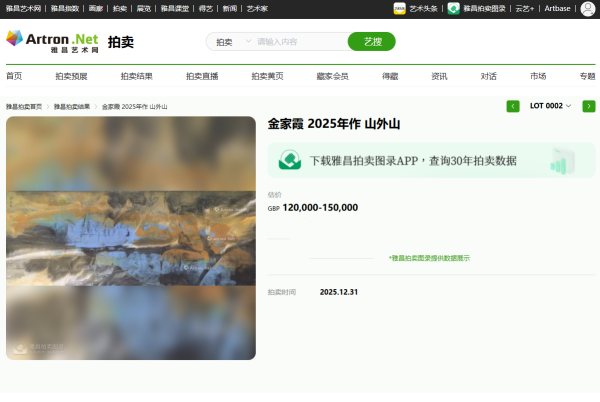600x402 pixels.
Task: Click the Artron.Net logo
Action: [52, 41]
